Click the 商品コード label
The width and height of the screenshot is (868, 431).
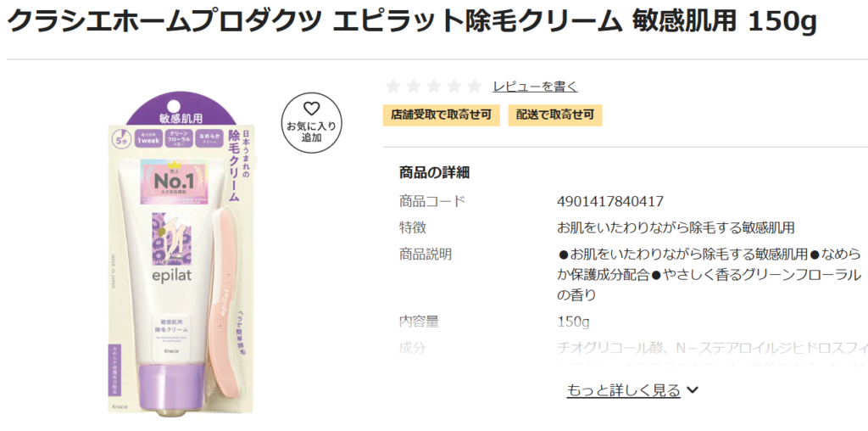[x=432, y=201]
